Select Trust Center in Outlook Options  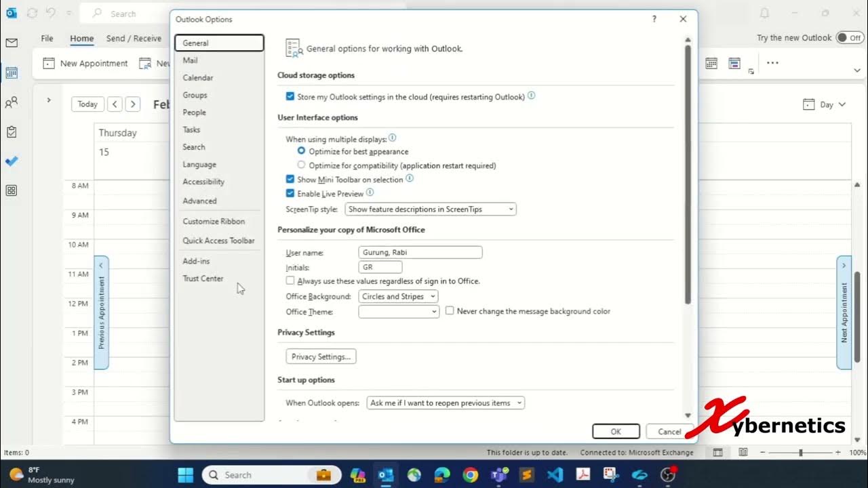(x=219, y=279)
